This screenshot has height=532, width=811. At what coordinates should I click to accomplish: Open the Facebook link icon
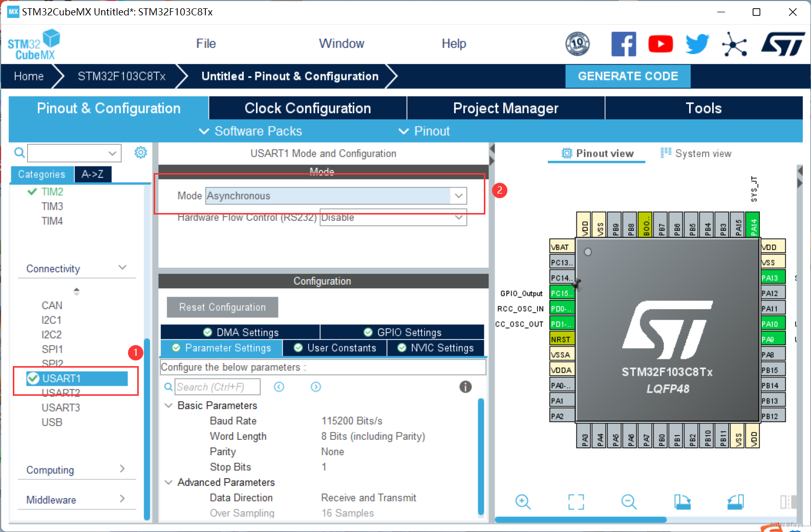tap(624, 44)
